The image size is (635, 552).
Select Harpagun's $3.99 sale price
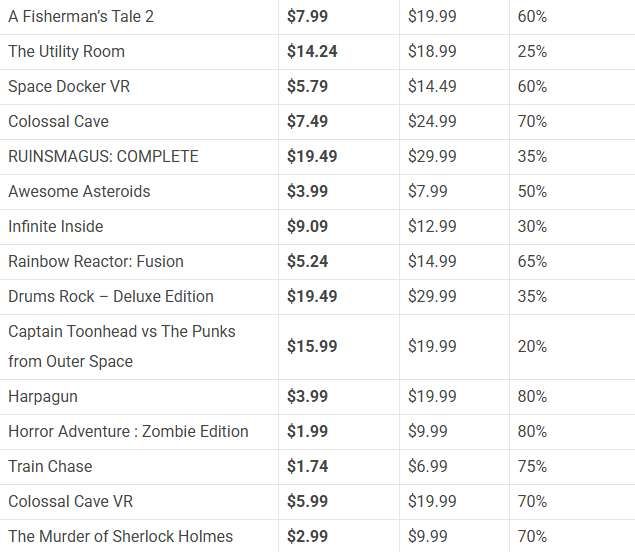tap(307, 397)
